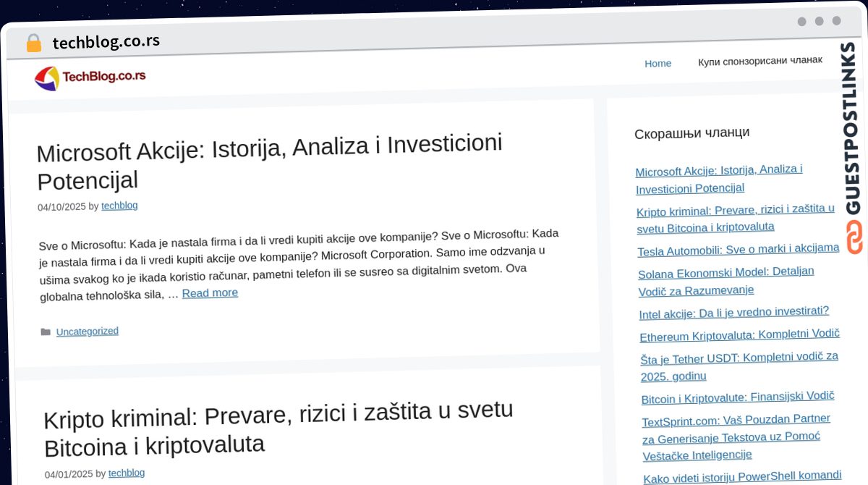Click the folder category icon beside Uncategorized
Image resolution: width=868 pixels, height=485 pixels.
(46, 332)
